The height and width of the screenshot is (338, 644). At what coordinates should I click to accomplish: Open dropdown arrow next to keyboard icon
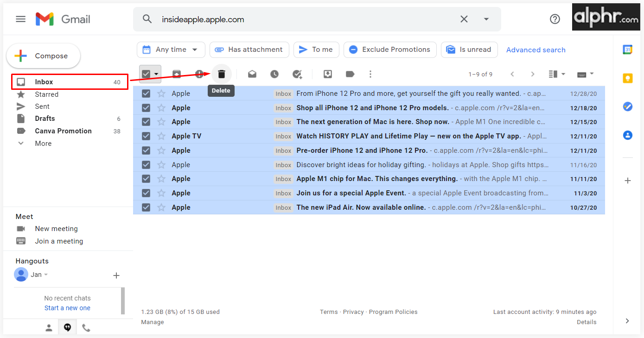click(592, 74)
